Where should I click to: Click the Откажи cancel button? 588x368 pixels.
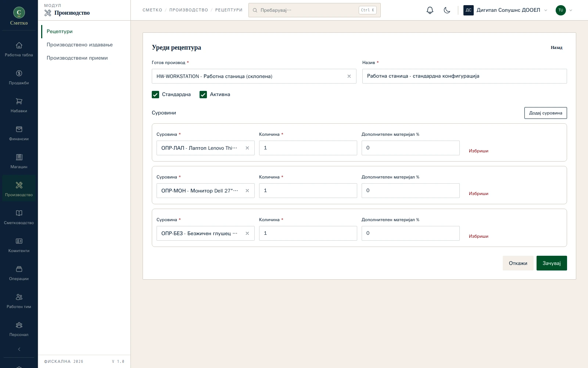point(518,263)
